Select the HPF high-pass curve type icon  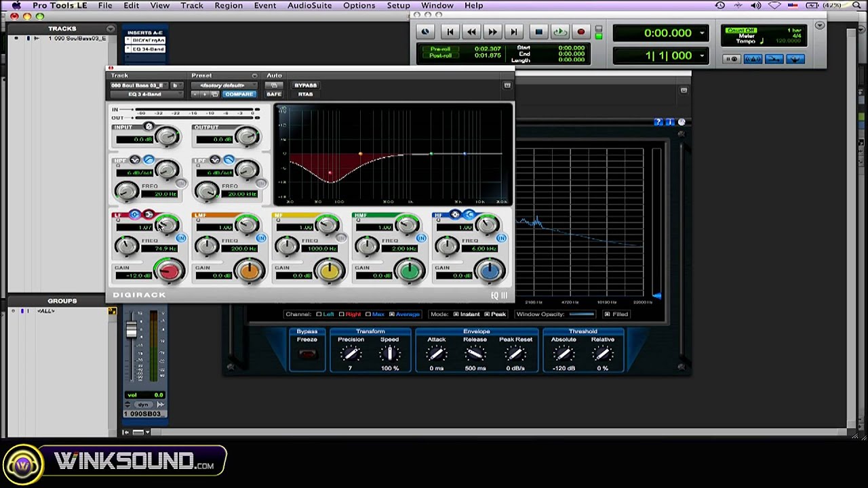(149, 160)
